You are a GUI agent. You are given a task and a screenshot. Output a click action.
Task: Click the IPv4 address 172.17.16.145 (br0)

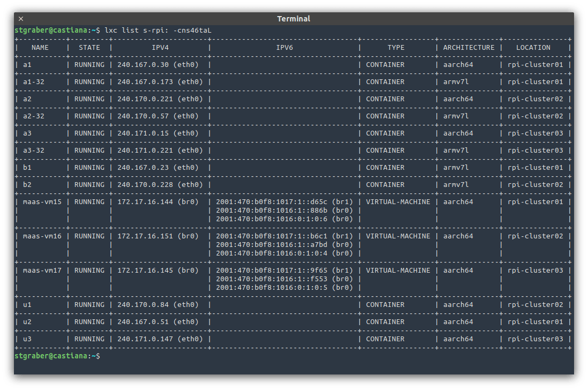pyautogui.click(x=158, y=270)
